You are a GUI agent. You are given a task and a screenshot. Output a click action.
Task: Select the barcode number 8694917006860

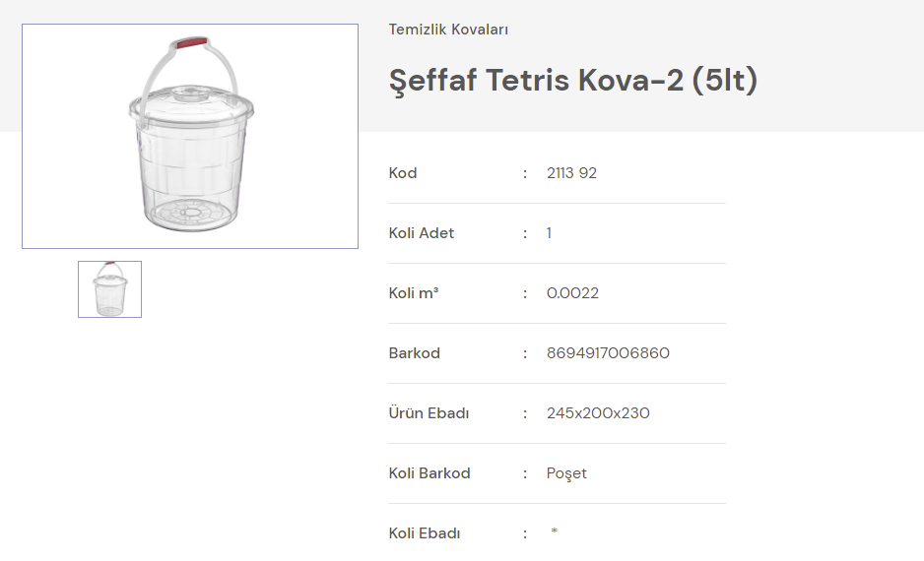point(608,353)
